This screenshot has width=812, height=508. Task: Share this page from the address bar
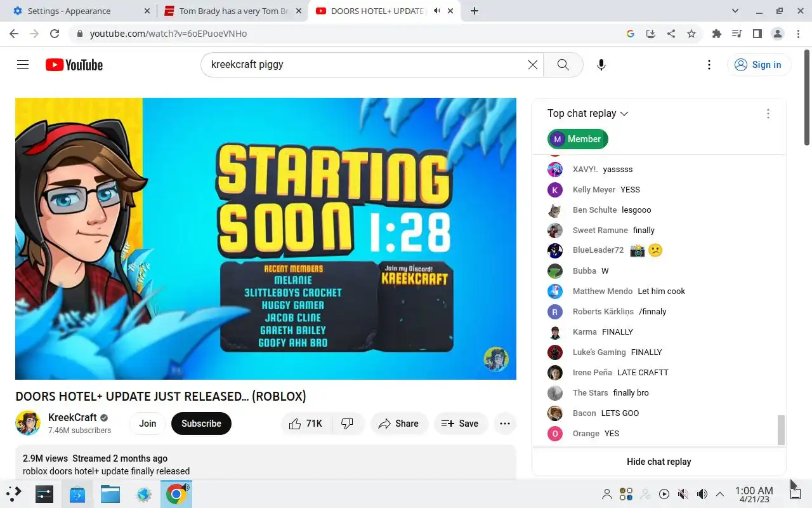671,34
